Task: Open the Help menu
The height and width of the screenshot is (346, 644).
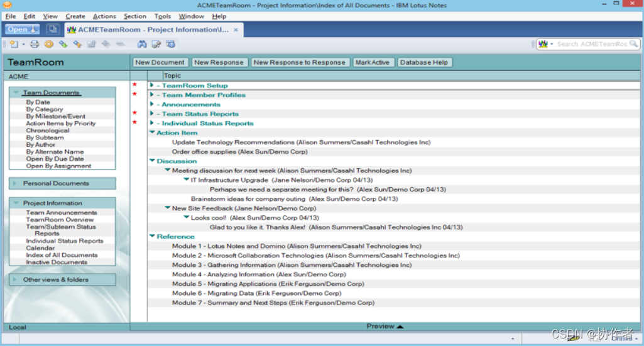Action: (219, 16)
